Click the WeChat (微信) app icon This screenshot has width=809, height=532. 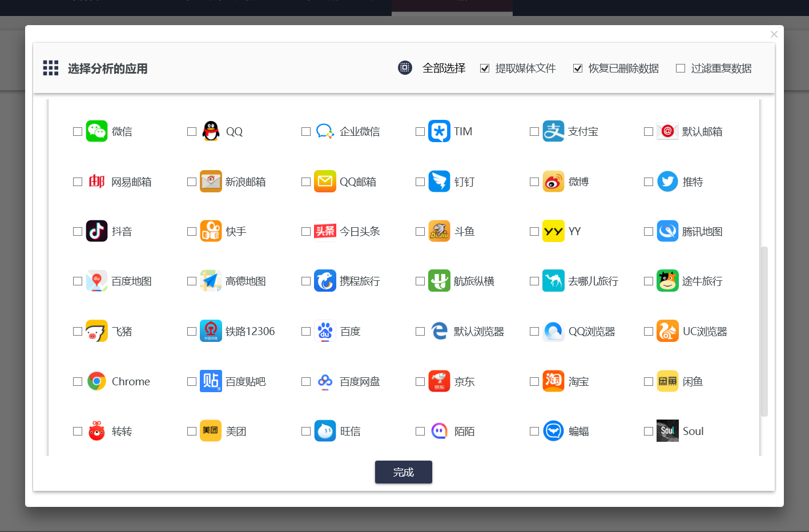96,131
